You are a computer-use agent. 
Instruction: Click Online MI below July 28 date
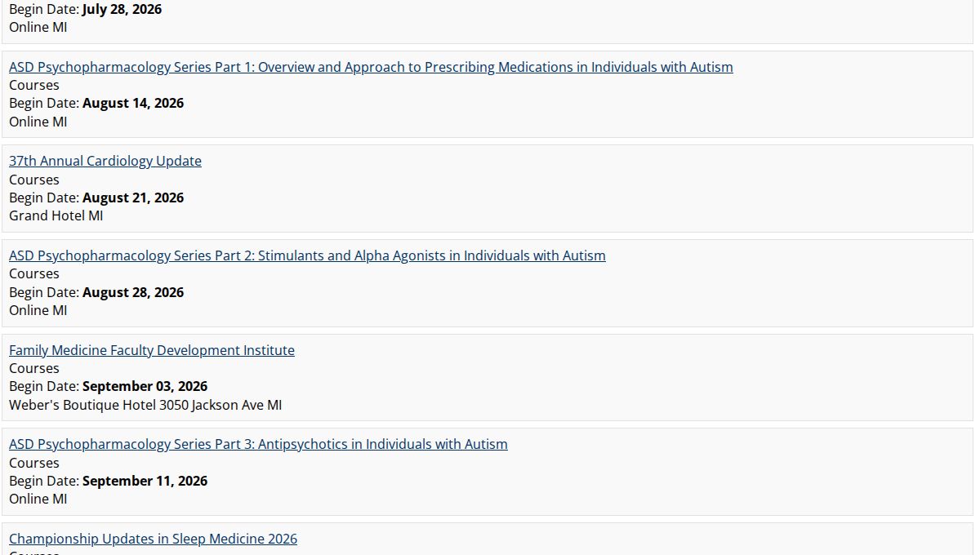point(38,27)
